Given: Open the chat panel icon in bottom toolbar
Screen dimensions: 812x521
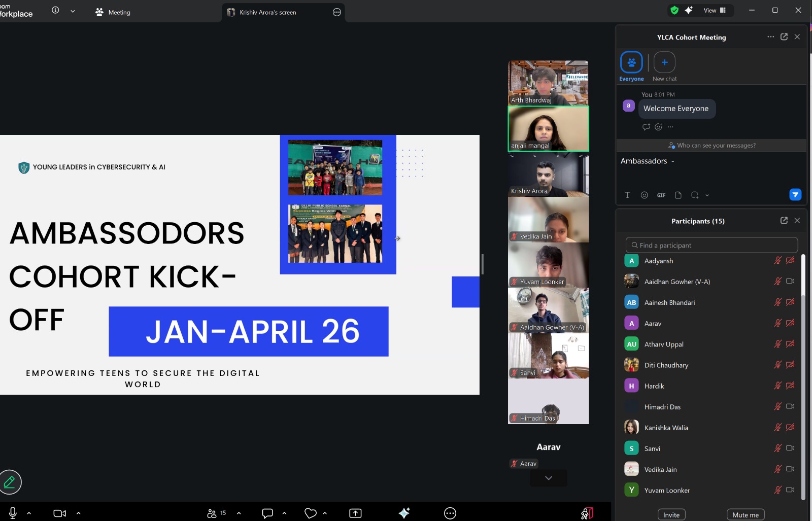Looking at the screenshot, I should coord(267,513).
